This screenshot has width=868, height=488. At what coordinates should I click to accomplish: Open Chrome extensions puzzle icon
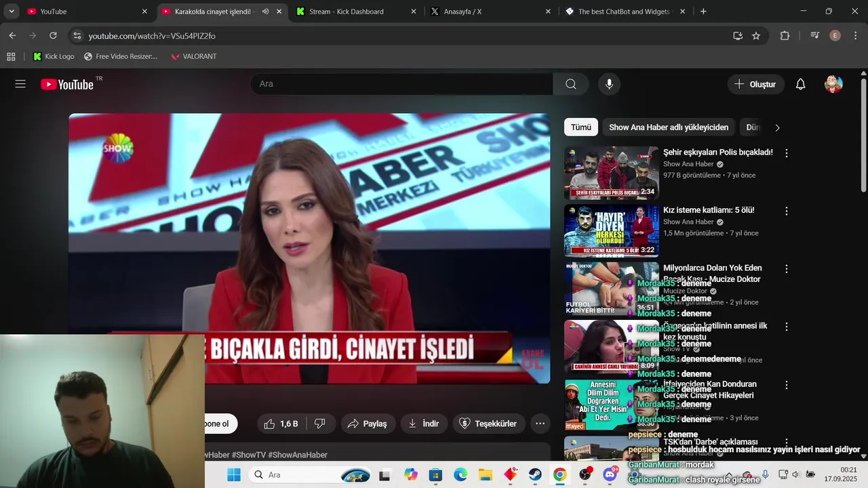[x=785, y=35]
